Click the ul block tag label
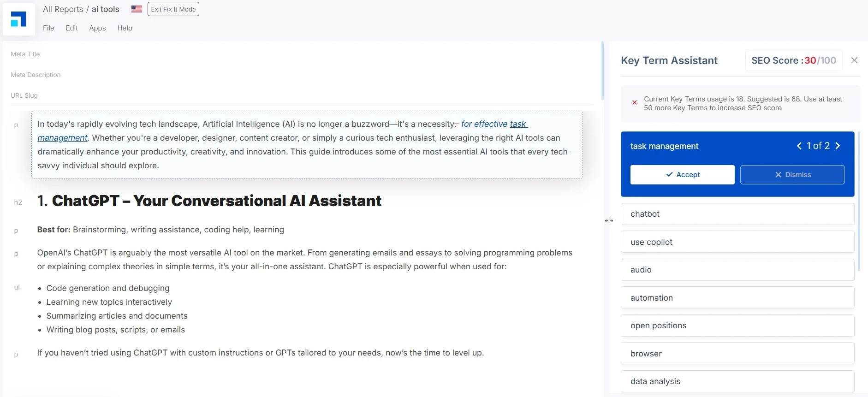The width and height of the screenshot is (868, 397). point(17,287)
